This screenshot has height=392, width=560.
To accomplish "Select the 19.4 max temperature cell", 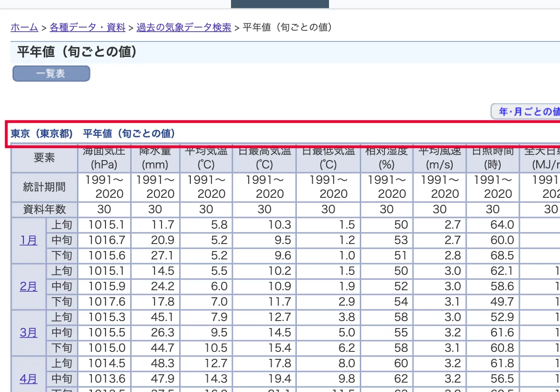I will coord(264,379).
